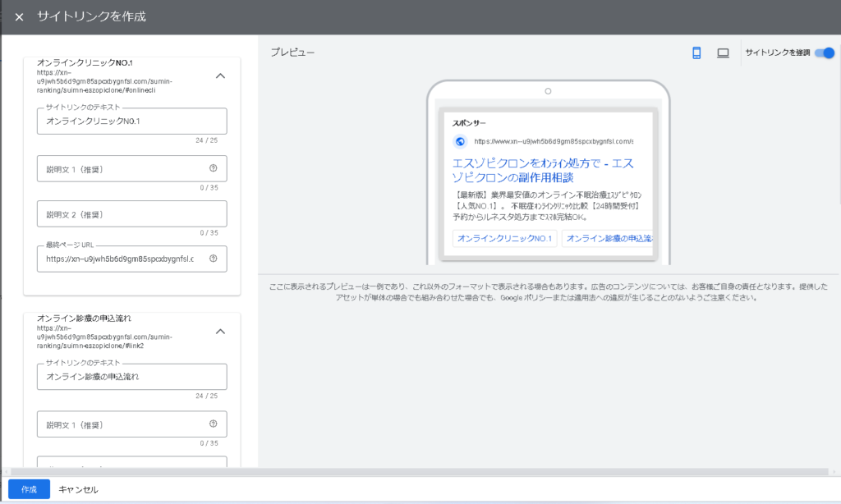
Task: Open help icon for second card's 説明文 1
Action: pyautogui.click(x=214, y=424)
